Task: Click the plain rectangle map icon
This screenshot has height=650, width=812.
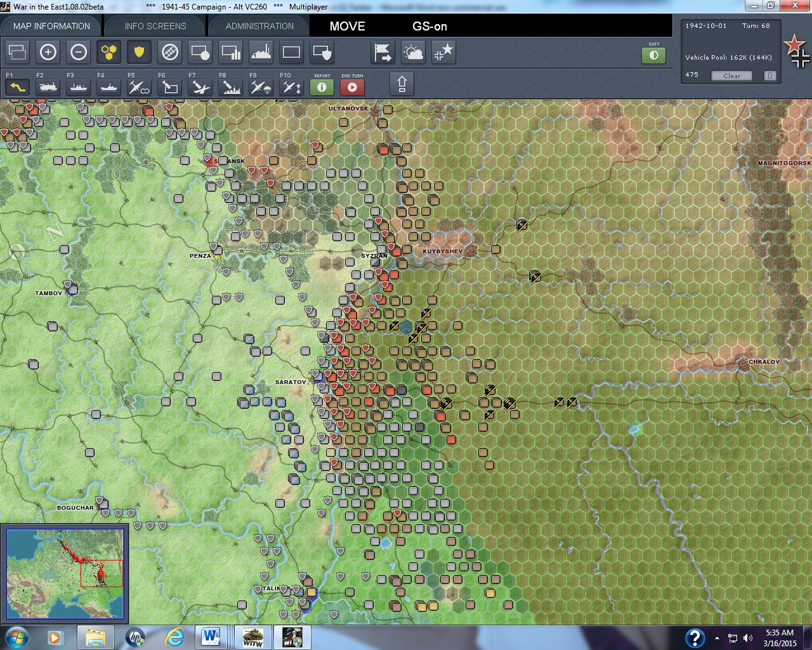Action: 292,52
